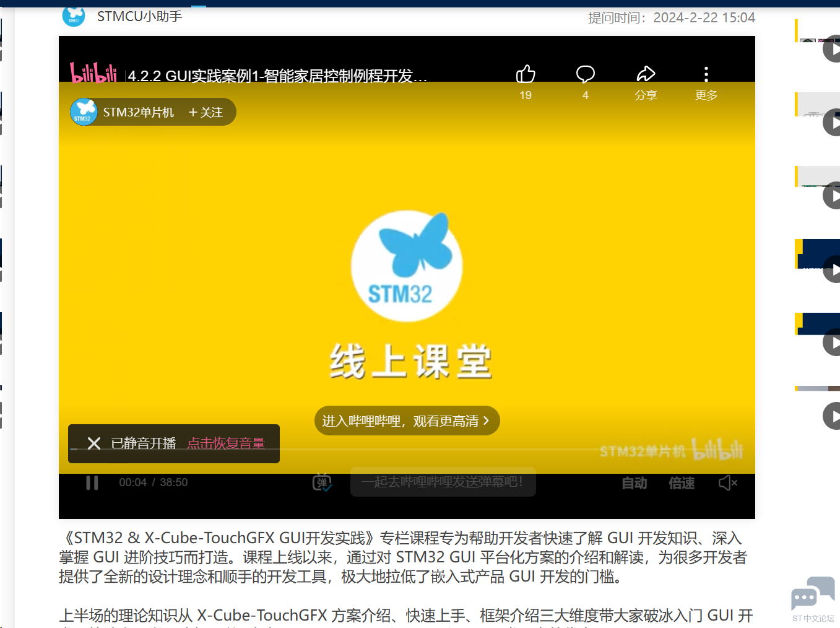The height and width of the screenshot is (628, 840).
Task: Toggle the danmaku display icon
Action: pos(322,482)
